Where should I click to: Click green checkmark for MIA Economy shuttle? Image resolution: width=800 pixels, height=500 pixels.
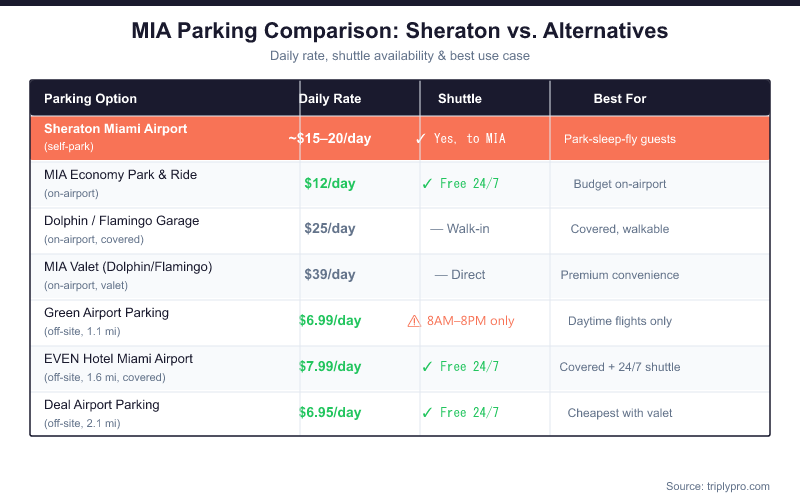pyautogui.click(x=427, y=184)
